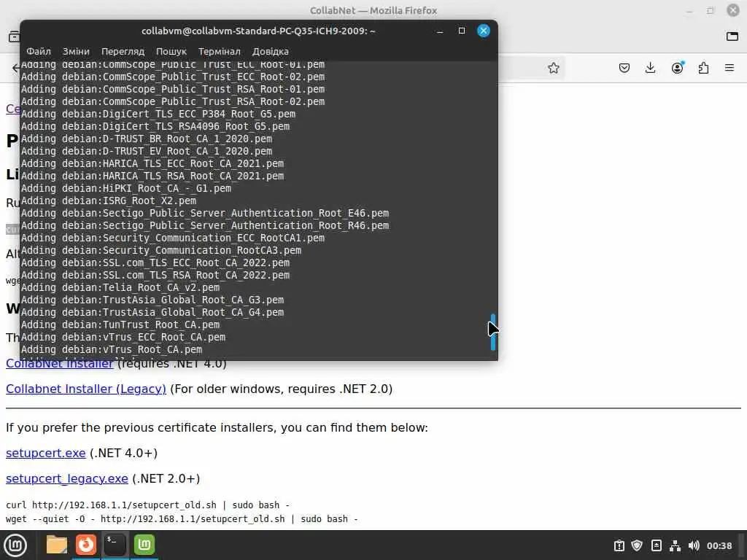Click the HiPKI_Root_CA_-_G1.pem line
This screenshot has width=747, height=560.
(x=126, y=189)
